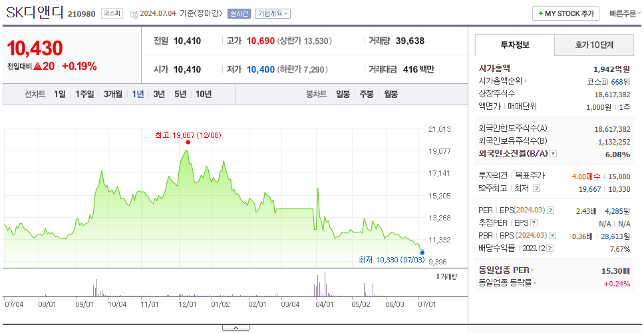Switch to the 호가10단계 tab
This screenshot has height=333, width=644.
click(594, 45)
